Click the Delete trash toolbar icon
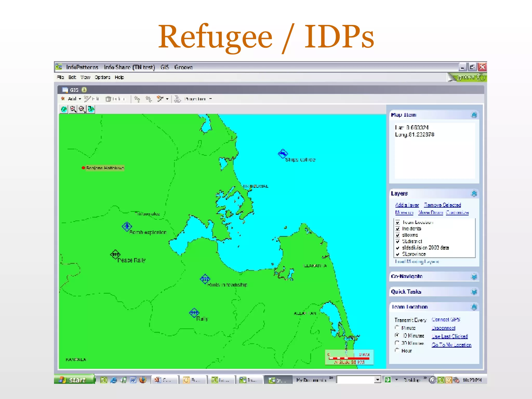The width and height of the screenshot is (532, 399). coord(108,99)
